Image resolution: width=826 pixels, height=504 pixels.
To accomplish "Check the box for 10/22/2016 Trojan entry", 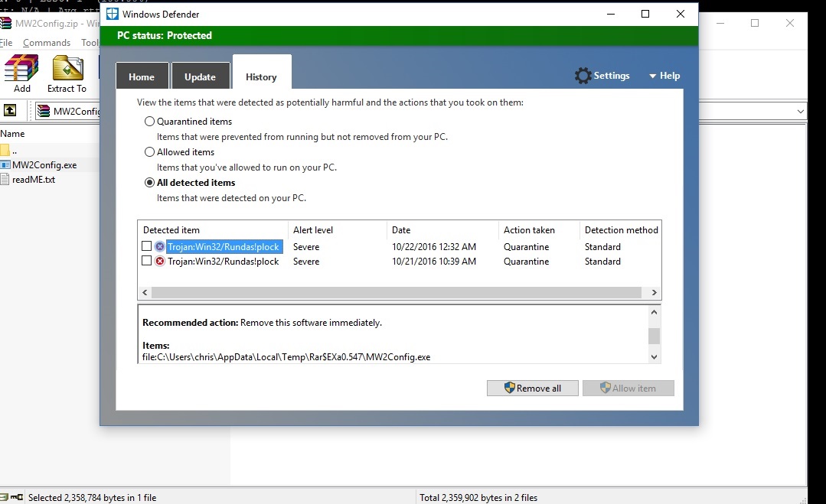I will tap(147, 247).
